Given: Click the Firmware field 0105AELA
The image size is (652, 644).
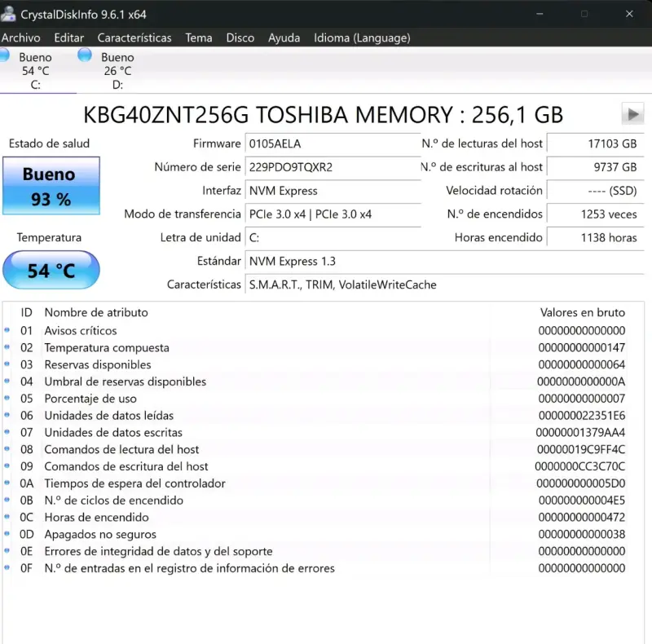Looking at the screenshot, I should [x=333, y=144].
